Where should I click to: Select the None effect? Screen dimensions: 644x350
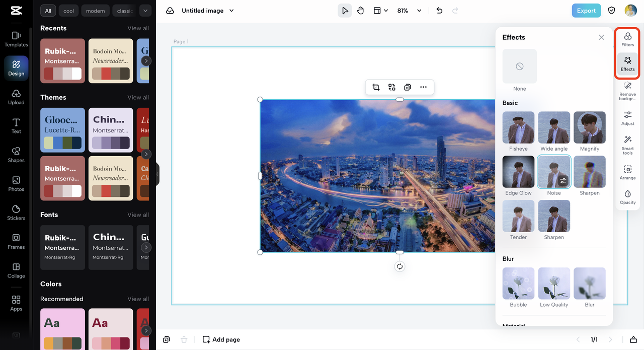520,66
